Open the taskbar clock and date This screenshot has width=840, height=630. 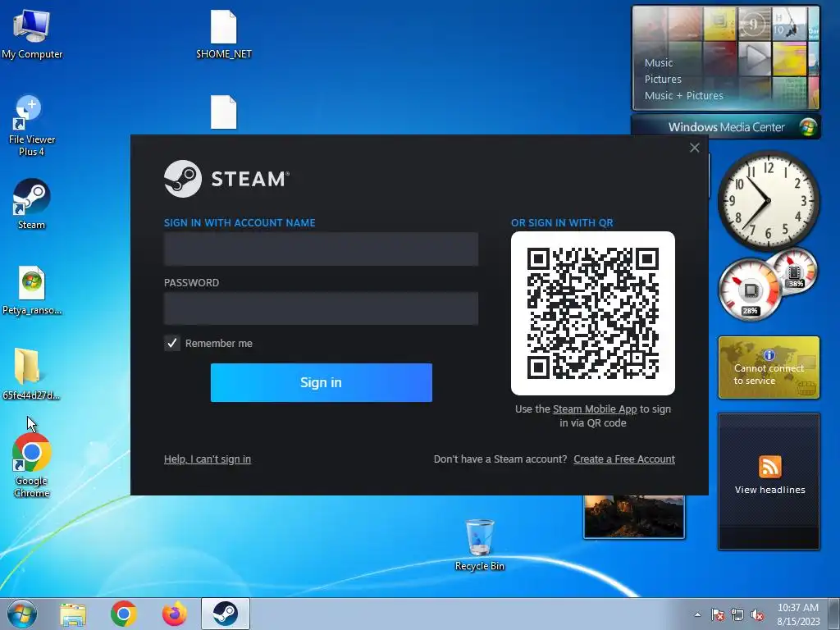(798, 614)
